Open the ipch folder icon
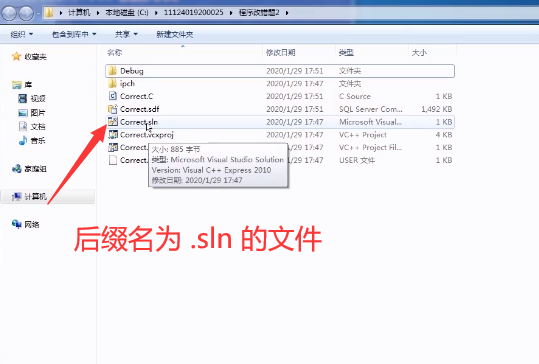539x364 pixels. tap(112, 84)
